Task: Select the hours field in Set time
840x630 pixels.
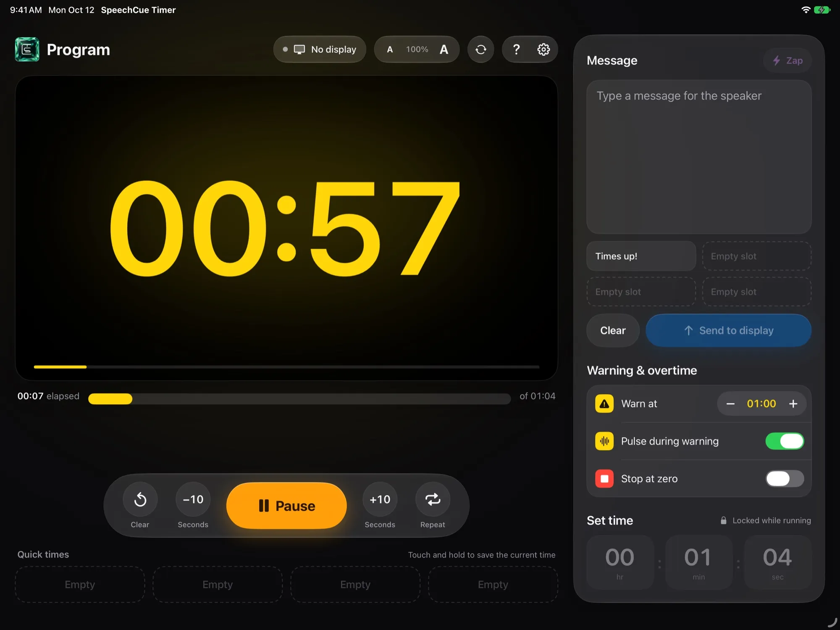Action: 620,562
